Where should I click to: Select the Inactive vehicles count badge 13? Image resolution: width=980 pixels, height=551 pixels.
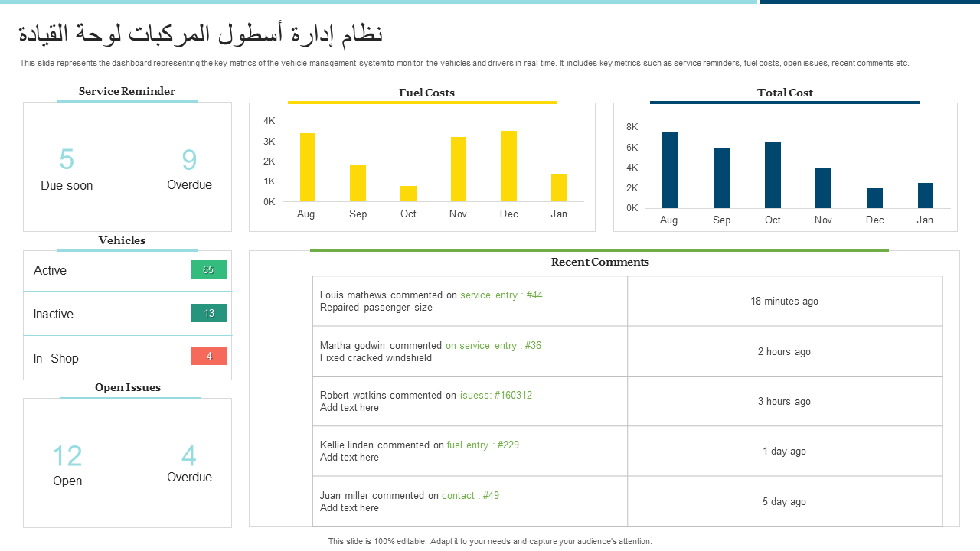(x=209, y=313)
